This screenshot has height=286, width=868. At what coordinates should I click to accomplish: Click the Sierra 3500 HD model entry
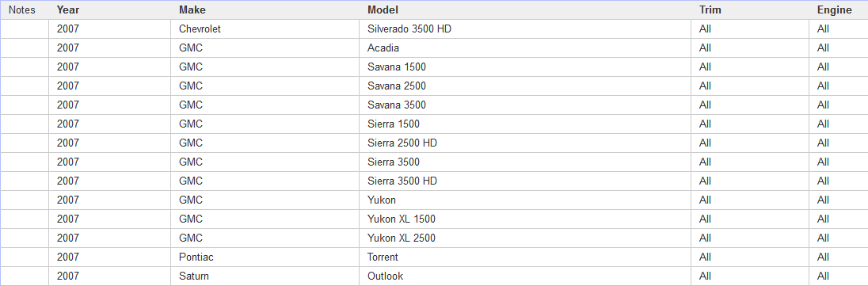pyautogui.click(x=525, y=181)
